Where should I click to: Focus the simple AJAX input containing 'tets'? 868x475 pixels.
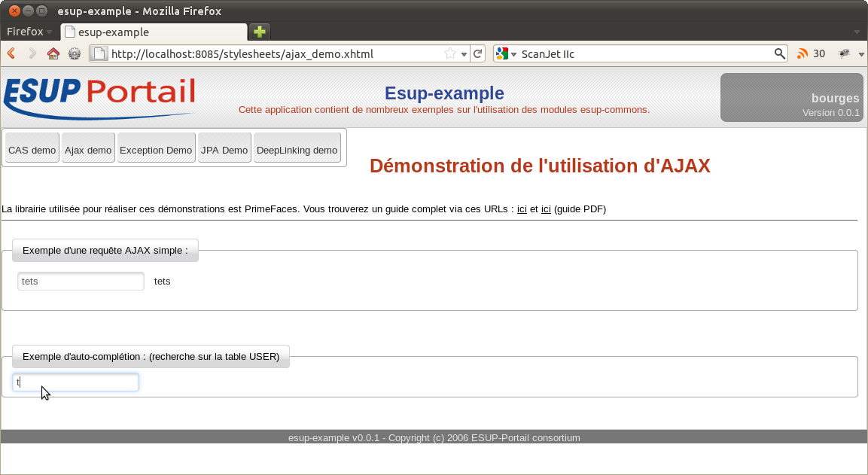tap(81, 282)
